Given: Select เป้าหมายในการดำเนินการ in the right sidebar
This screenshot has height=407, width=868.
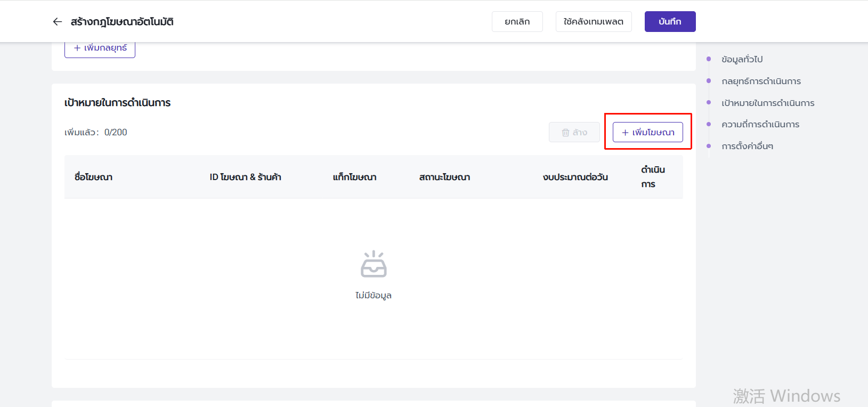Looking at the screenshot, I should point(767,103).
